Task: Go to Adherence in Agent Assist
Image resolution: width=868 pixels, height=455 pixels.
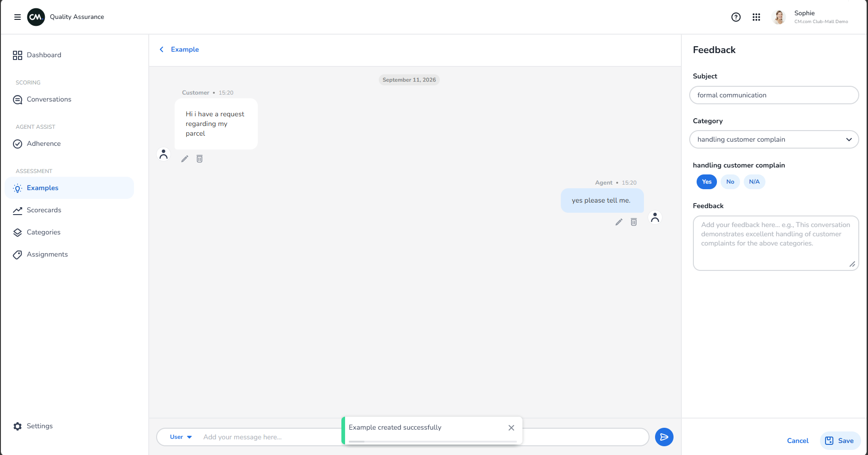Action: pos(69,144)
